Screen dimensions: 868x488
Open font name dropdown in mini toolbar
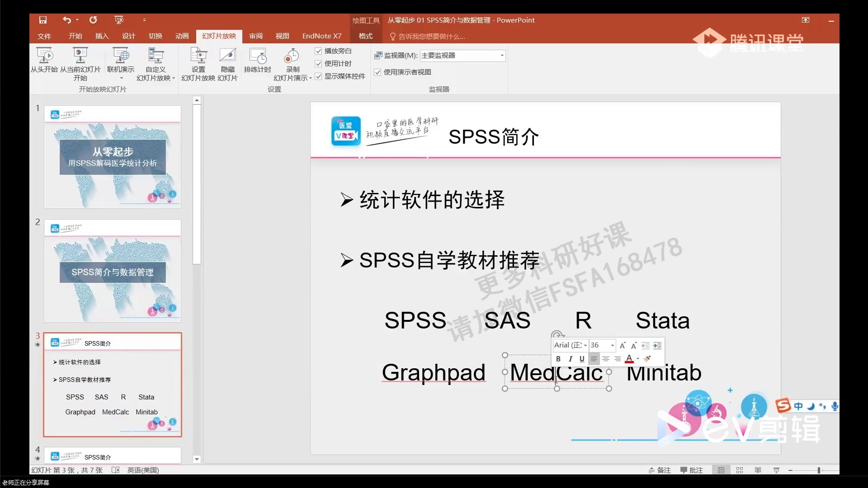pyautogui.click(x=585, y=345)
